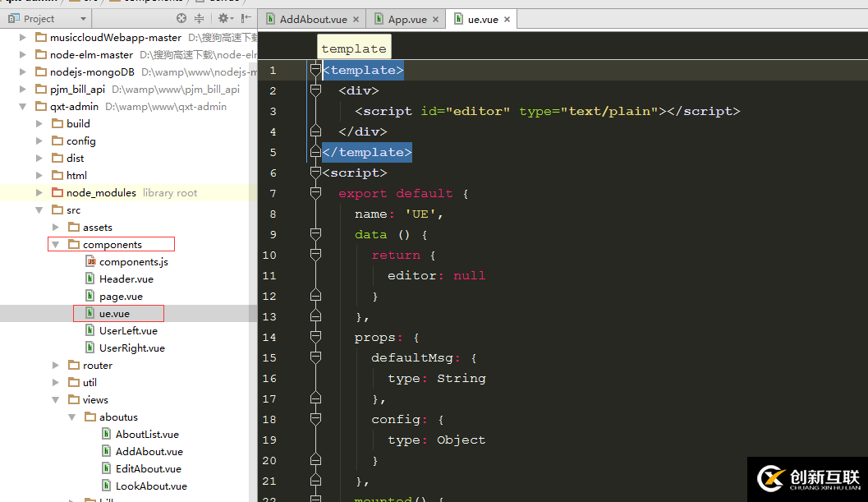Switch to the AddAbout.vue tab
Image resolution: width=868 pixels, height=502 pixels.
313,19
